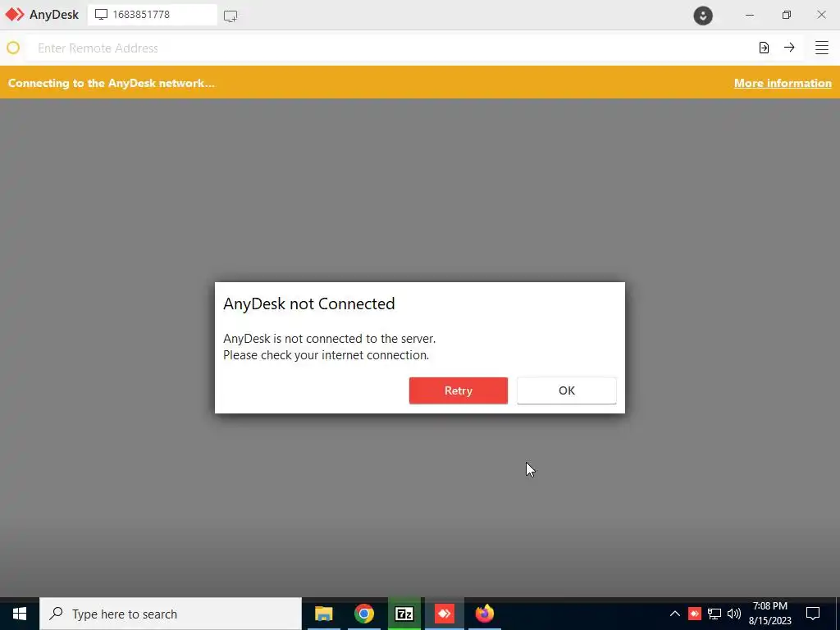
Task: Focus the Enter Remote Address field
Action: point(391,48)
